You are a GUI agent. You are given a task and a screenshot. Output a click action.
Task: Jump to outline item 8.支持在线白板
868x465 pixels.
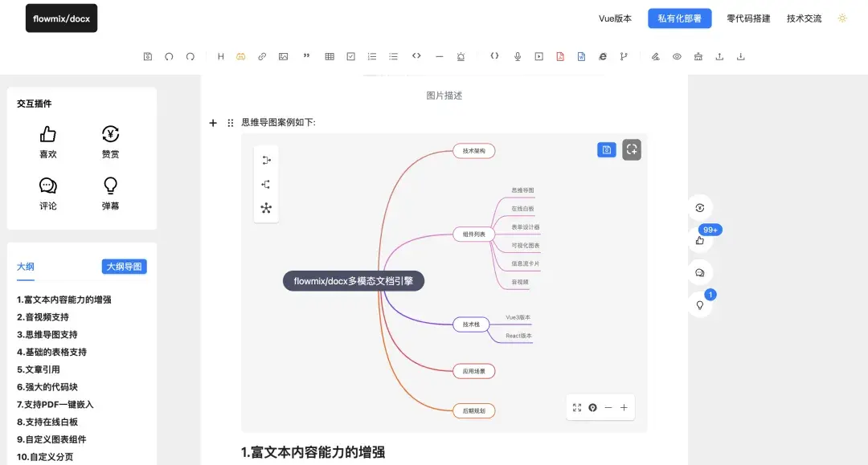(x=47, y=422)
